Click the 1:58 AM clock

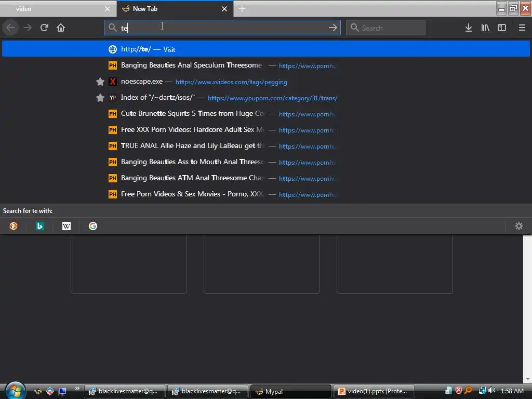[512, 391]
